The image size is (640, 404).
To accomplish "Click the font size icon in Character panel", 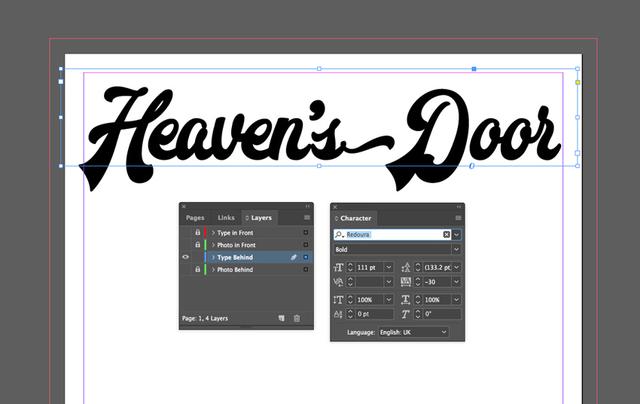I will [338, 267].
